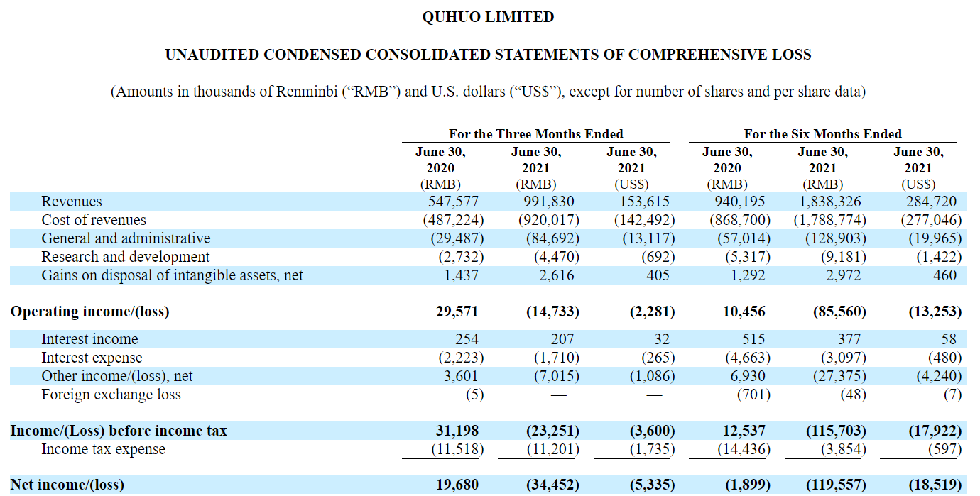Viewport: 980px width, 496px height.
Task: Select interest income value 377
Action: (x=849, y=339)
